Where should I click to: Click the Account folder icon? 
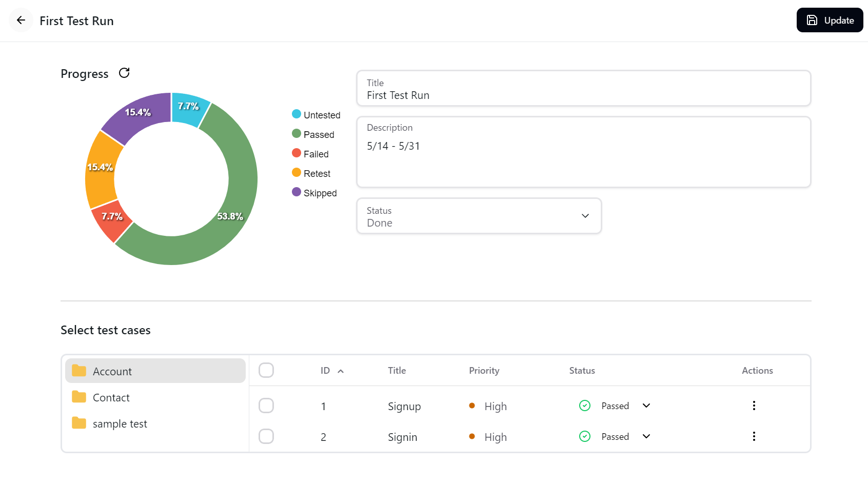(x=79, y=371)
